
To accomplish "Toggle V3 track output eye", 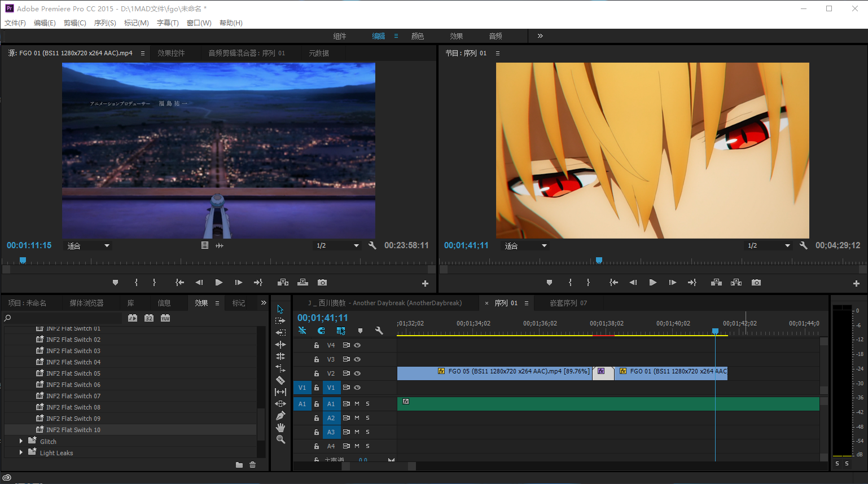I will click(357, 359).
